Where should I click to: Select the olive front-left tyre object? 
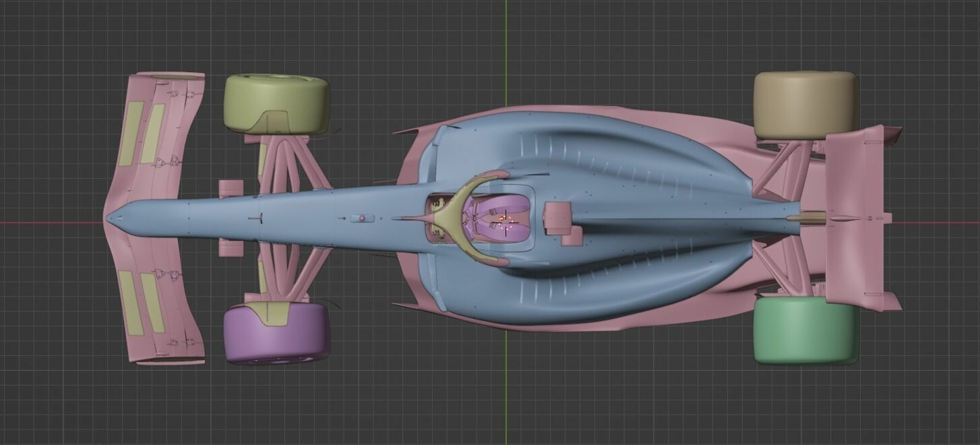(x=275, y=101)
